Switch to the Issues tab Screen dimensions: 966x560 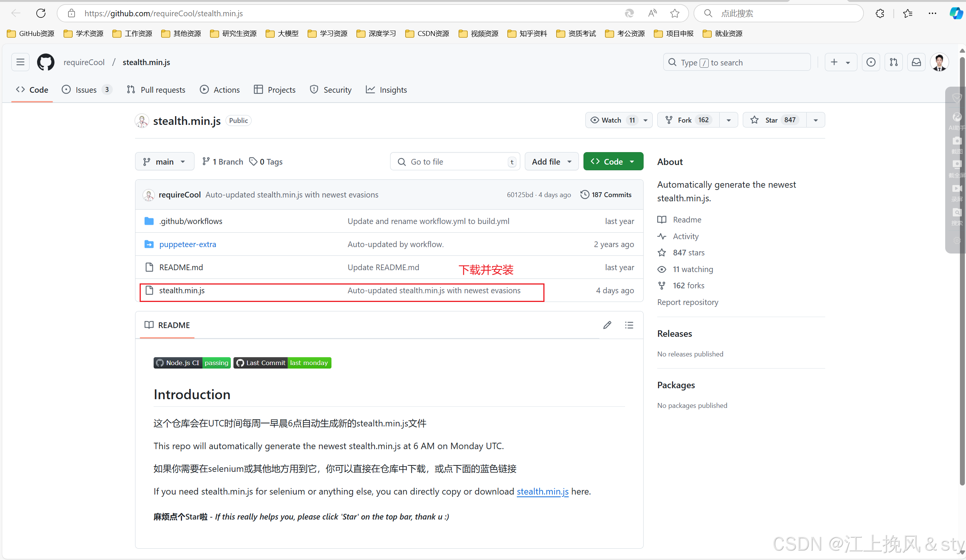pos(87,90)
